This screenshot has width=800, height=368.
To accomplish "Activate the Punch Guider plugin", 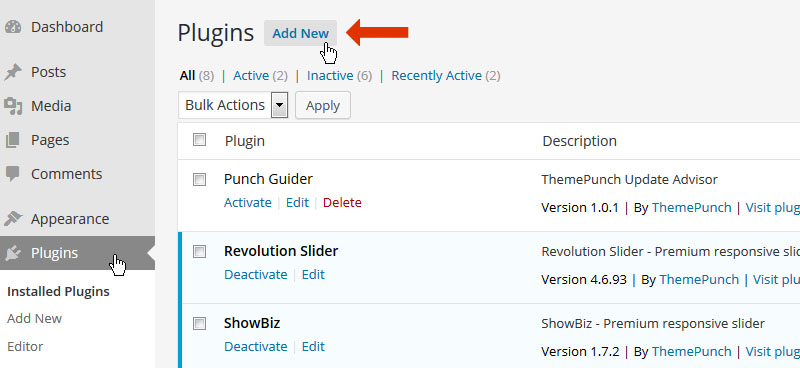I will point(247,203).
